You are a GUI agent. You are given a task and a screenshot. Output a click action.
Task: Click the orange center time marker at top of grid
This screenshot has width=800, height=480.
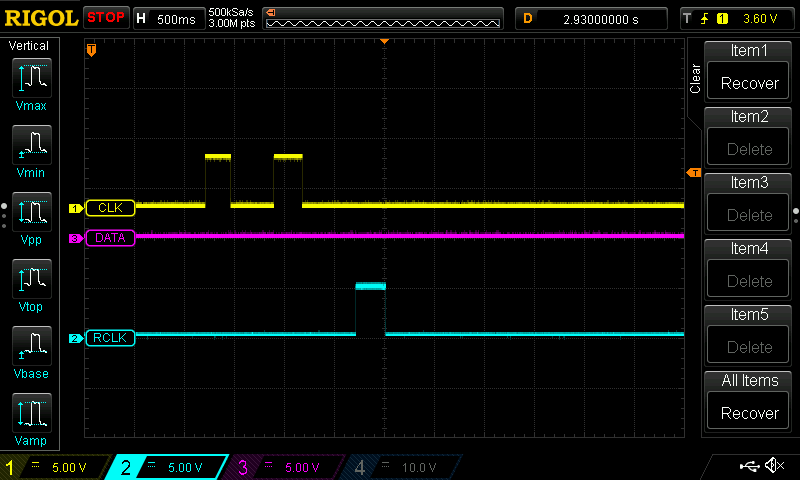click(x=385, y=41)
